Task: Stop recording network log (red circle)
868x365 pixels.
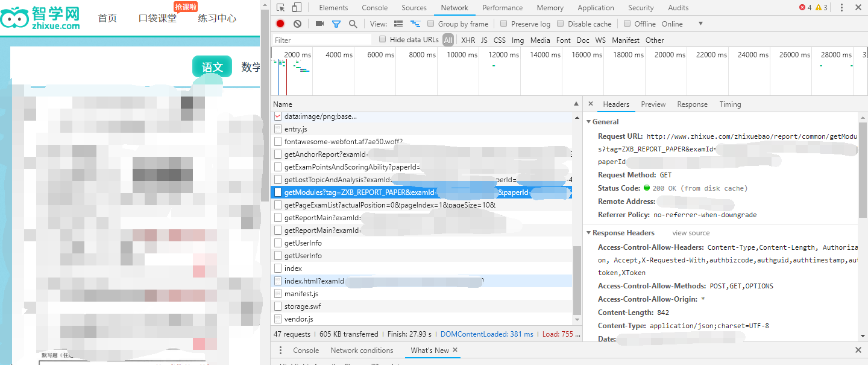Action: click(x=280, y=24)
